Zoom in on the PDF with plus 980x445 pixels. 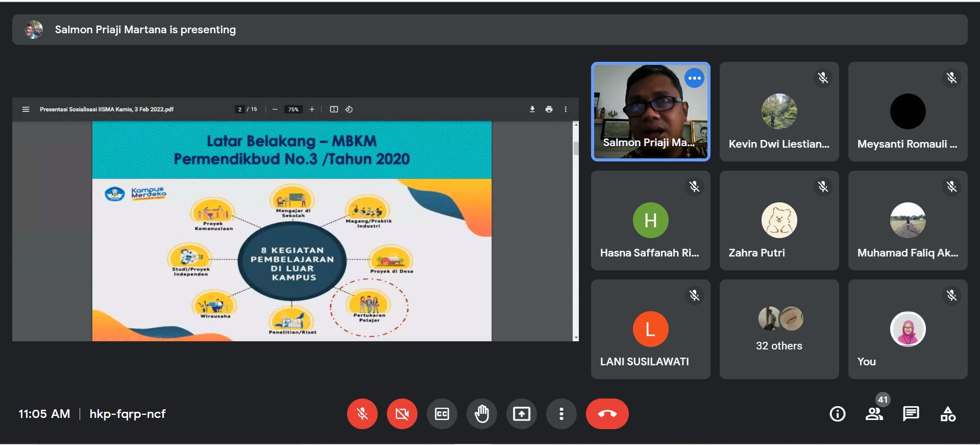[312, 109]
